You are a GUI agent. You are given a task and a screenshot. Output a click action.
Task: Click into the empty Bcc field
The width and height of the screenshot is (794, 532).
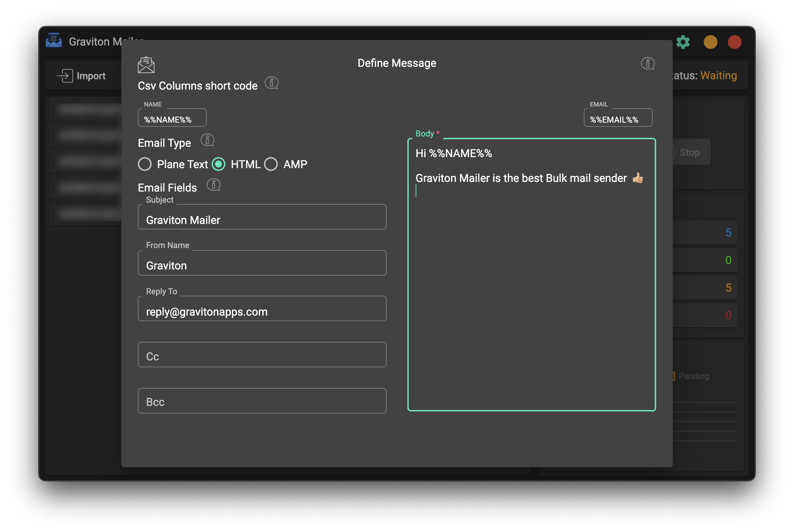coord(262,401)
